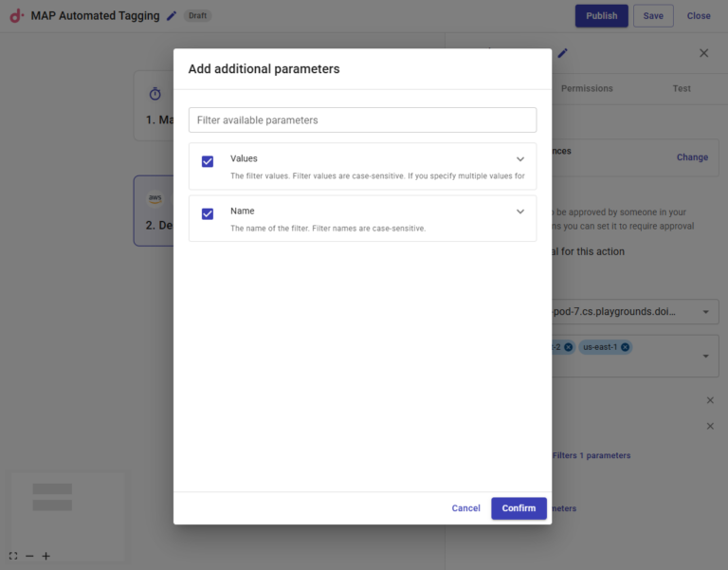Click the zoom in plus icon
The width and height of the screenshot is (728, 570).
[45, 556]
